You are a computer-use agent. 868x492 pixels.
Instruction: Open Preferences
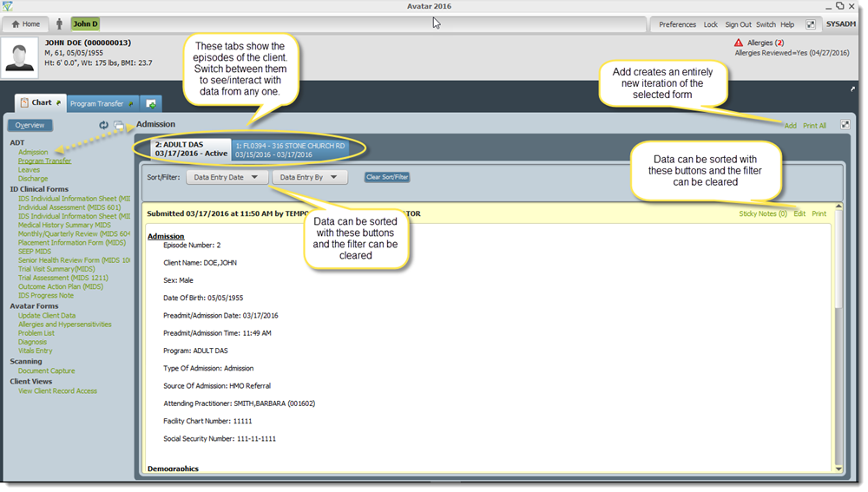[677, 24]
